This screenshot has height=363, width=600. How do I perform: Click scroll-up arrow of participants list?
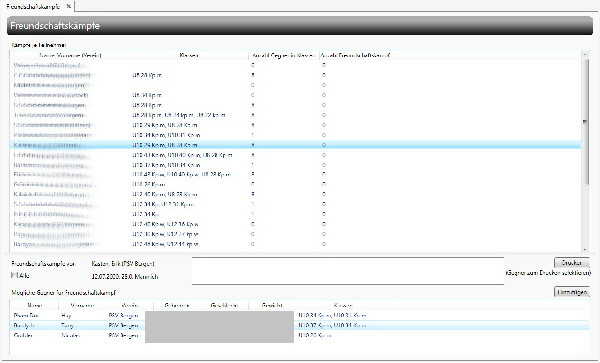pyautogui.click(x=585, y=55)
